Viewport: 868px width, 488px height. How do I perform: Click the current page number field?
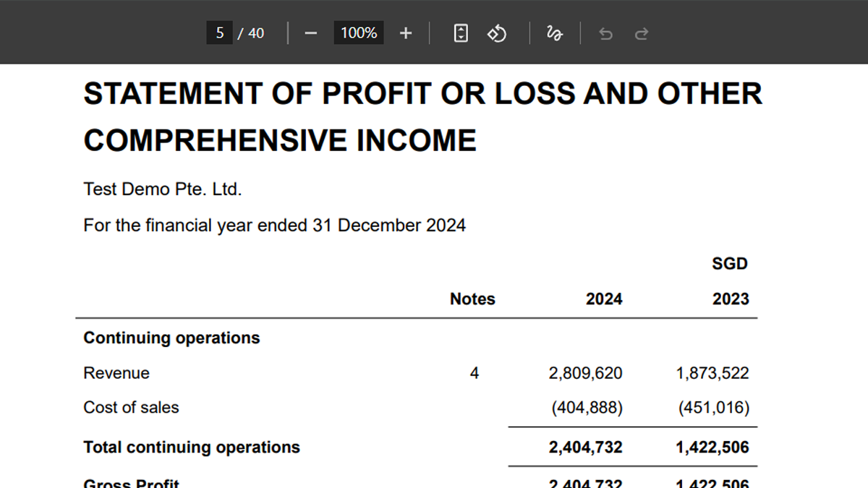tap(220, 33)
